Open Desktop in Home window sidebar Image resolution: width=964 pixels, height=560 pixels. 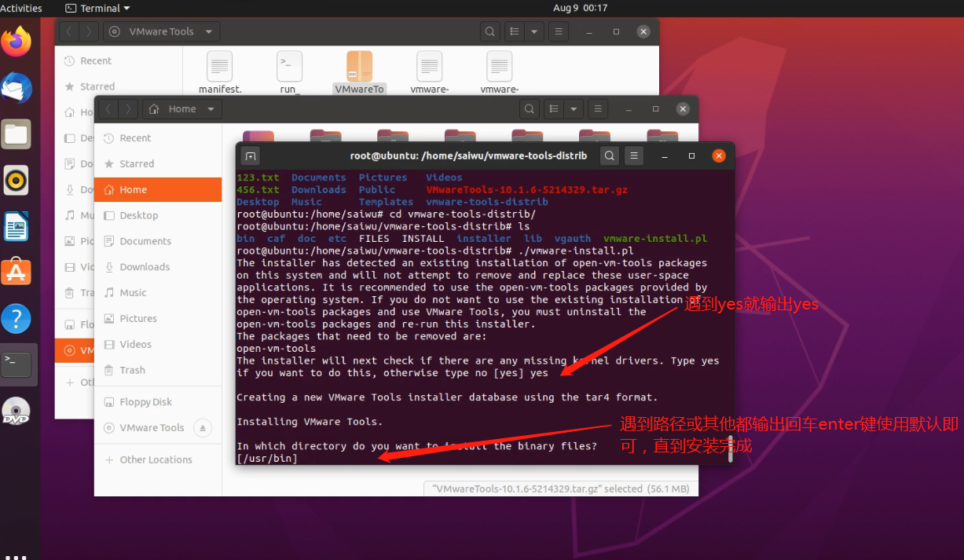pos(158,215)
